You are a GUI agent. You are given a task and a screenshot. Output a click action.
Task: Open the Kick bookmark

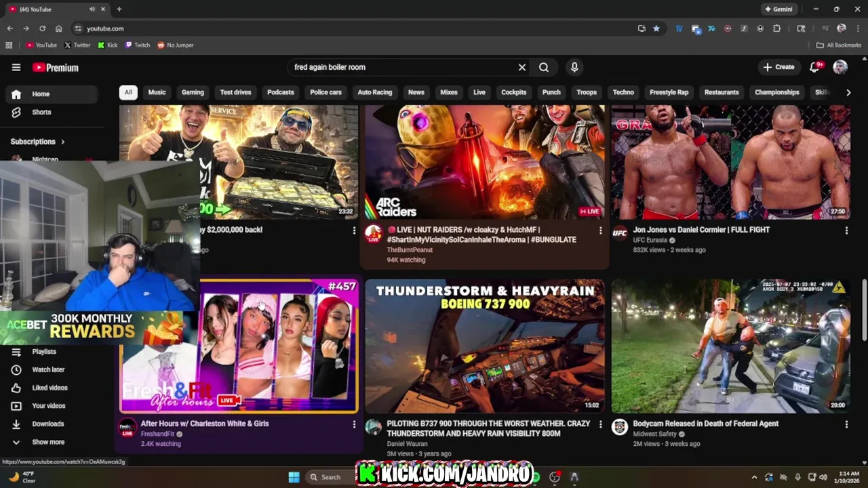[x=107, y=45]
